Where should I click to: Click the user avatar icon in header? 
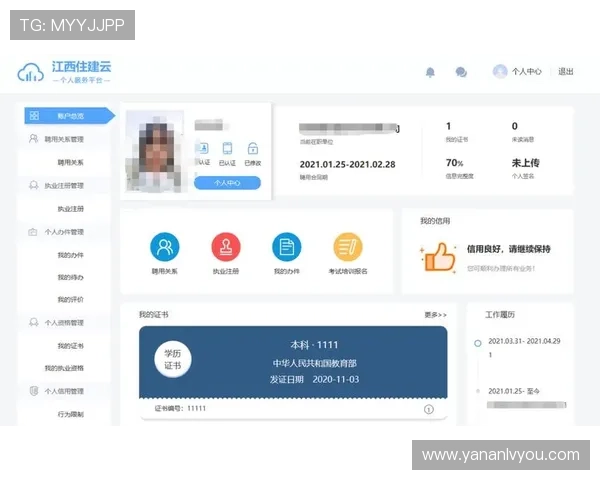(500, 71)
